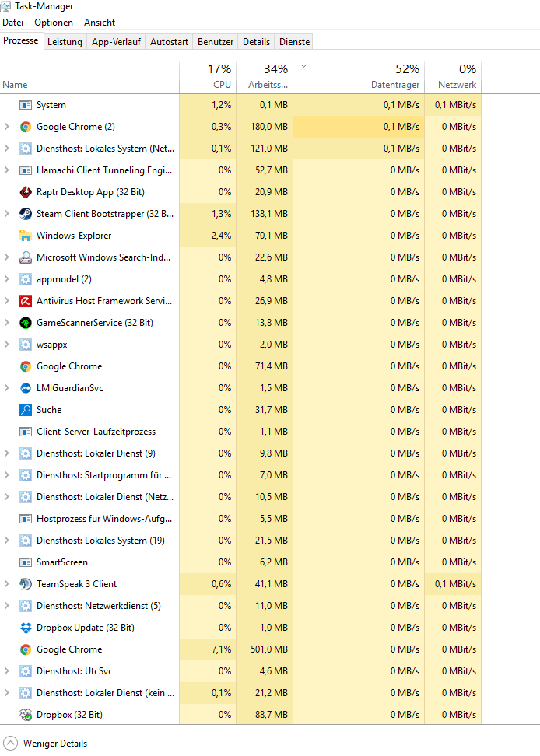Click the Dropbox (32 Bit) icon
The image size is (540, 756).
pos(26,715)
